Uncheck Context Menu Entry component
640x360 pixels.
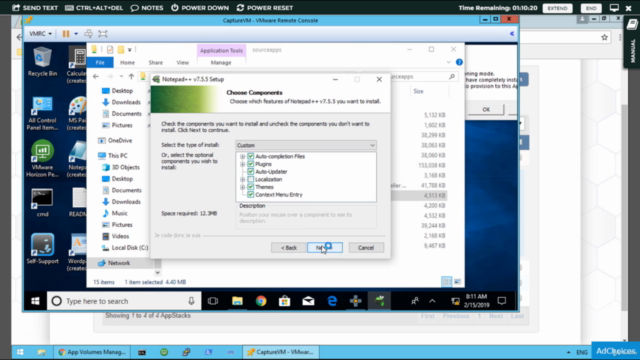[x=251, y=195]
